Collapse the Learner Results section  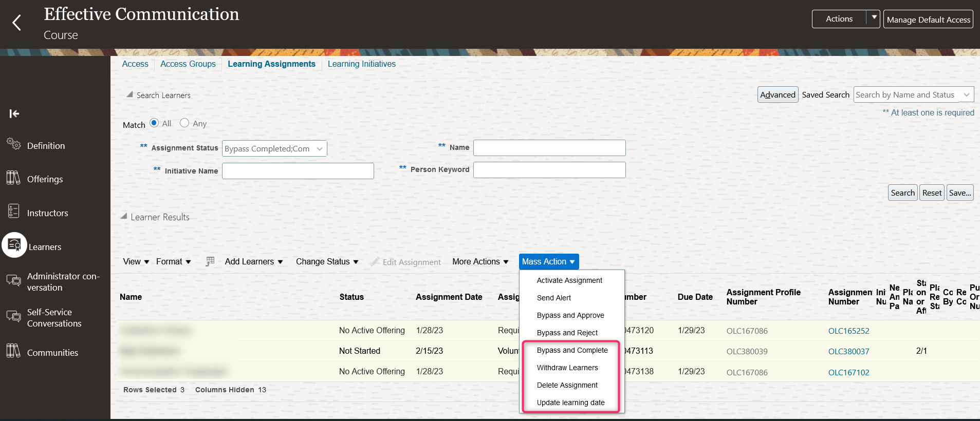124,216
